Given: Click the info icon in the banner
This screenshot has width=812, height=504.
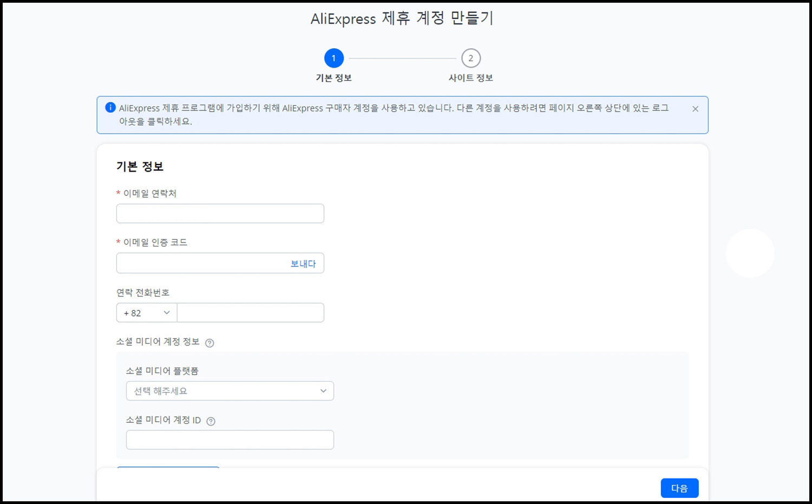Looking at the screenshot, I should (x=110, y=107).
